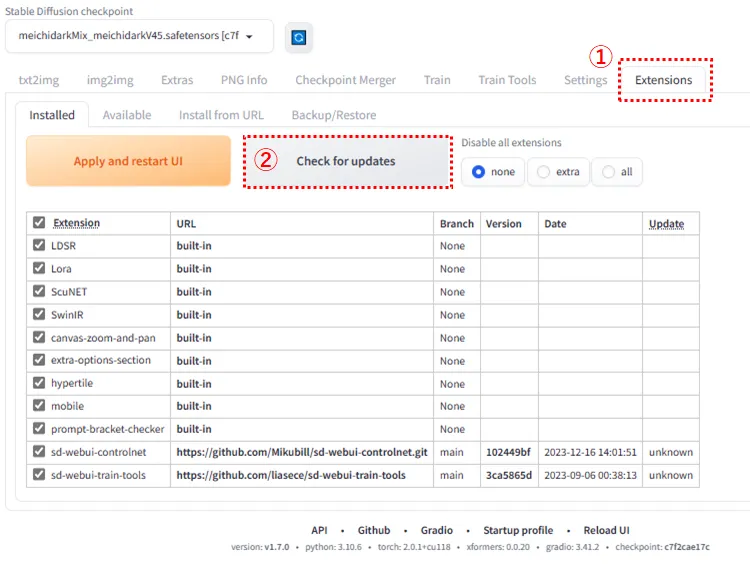Select the Installed sub-tab

click(x=52, y=115)
